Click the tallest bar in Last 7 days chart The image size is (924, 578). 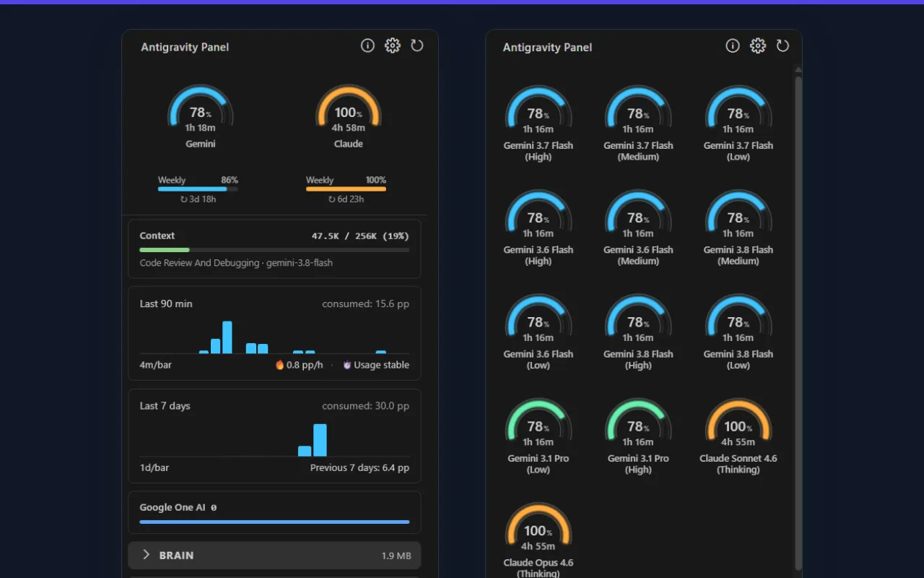pos(320,440)
